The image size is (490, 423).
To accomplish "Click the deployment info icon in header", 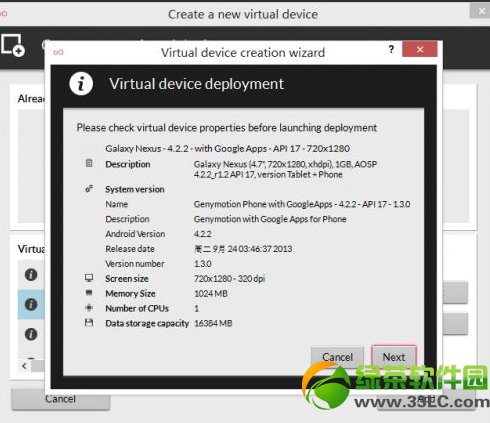I will (81, 84).
